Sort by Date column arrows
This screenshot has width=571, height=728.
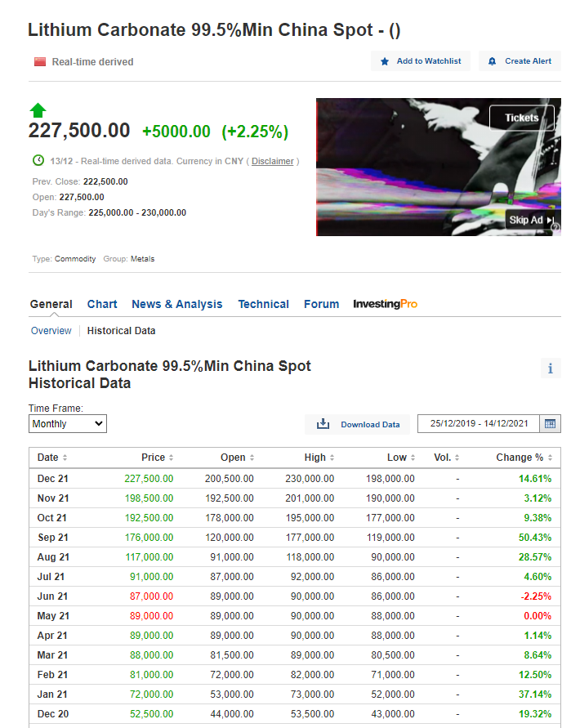pos(65,458)
